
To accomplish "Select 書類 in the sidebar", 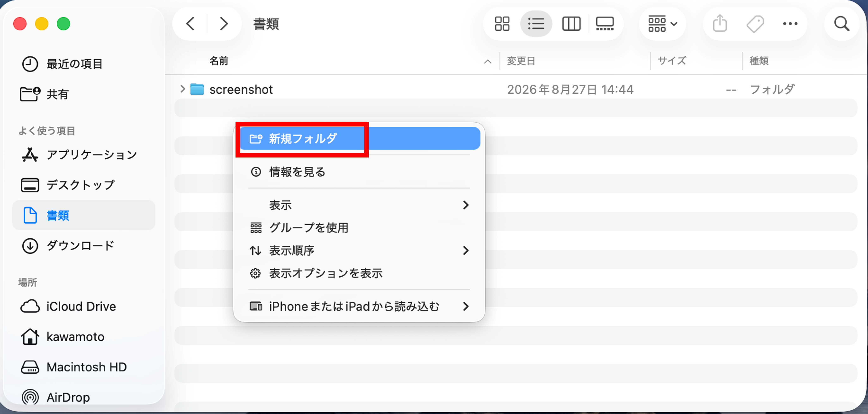I will pos(84,215).
